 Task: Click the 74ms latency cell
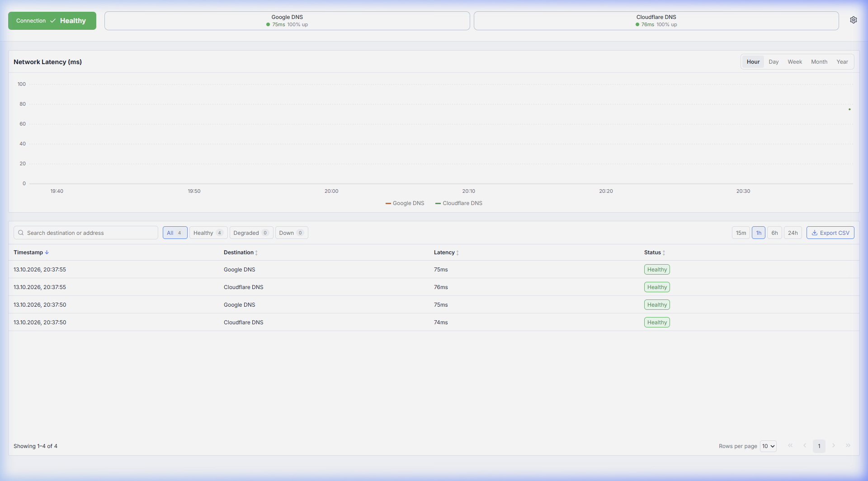click(x=441, y=322)
